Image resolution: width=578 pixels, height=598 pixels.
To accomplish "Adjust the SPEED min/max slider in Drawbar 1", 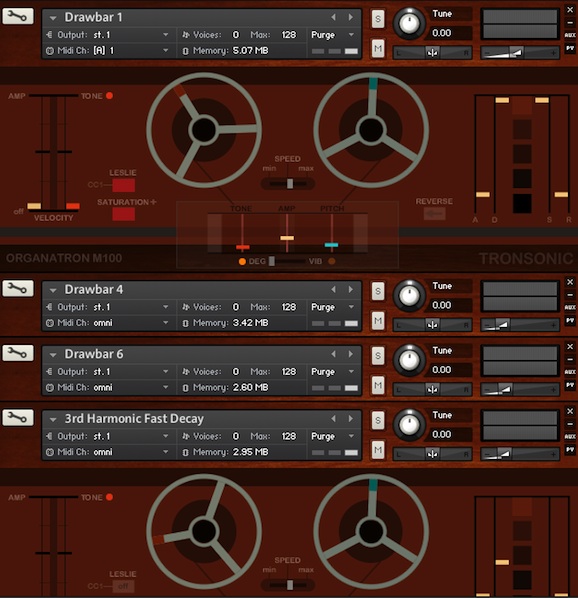I will pos(290,183).
